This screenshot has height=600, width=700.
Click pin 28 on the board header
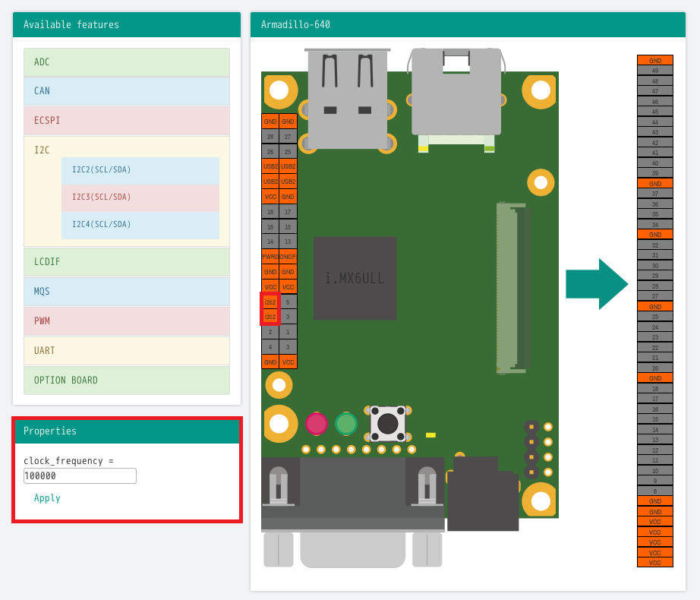point(270,137)
